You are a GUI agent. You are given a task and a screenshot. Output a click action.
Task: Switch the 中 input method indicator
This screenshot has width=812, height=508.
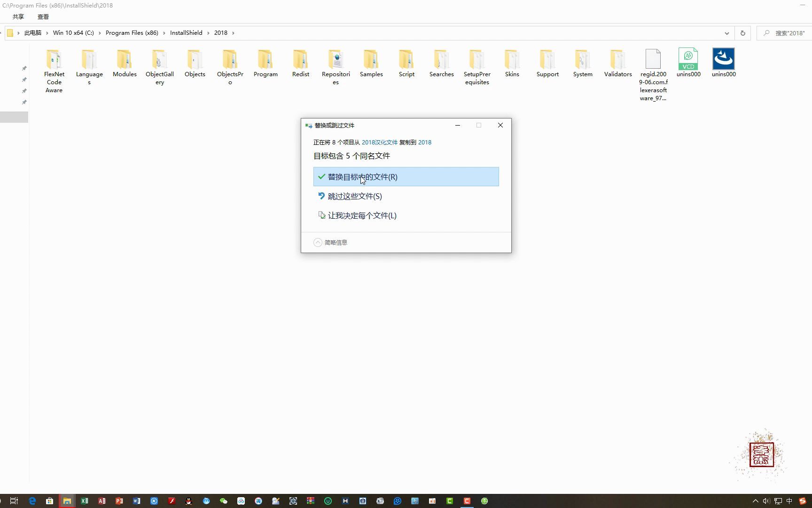click(x=789, y=501)
